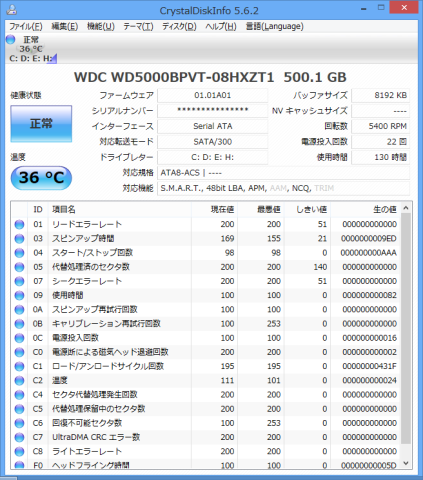Click the ID column header
The width and height of the screenshot is (423, 480).
(38, 209)
